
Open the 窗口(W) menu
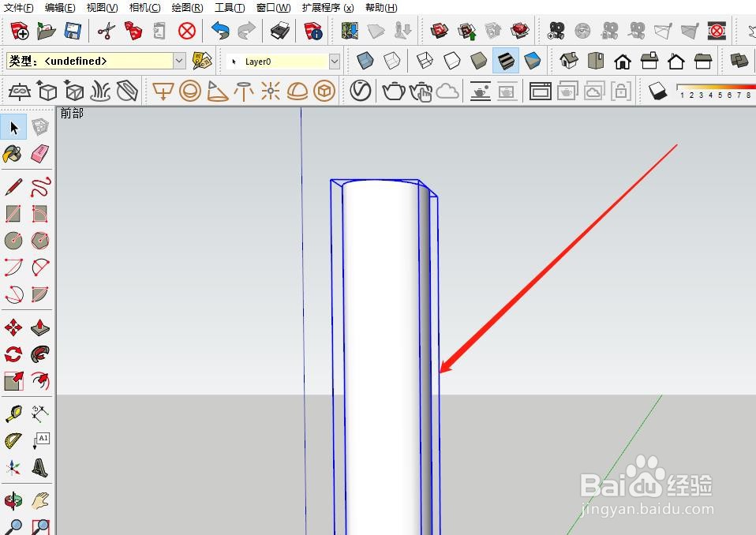[x=273, y=8]
